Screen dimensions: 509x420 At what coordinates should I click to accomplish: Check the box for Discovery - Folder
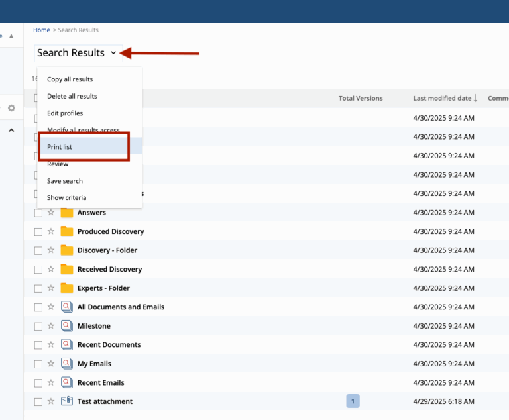[x=38, y=250]
